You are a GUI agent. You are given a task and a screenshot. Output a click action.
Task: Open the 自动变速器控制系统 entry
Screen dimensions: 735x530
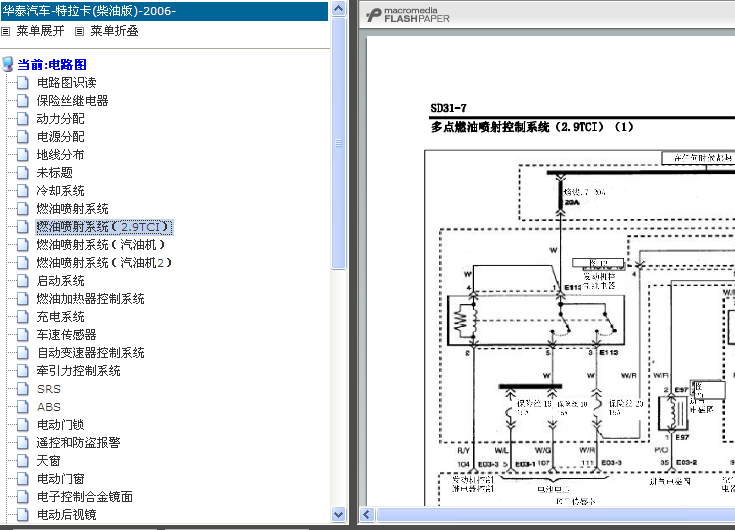pyautogui.click(x=90, y=353)
